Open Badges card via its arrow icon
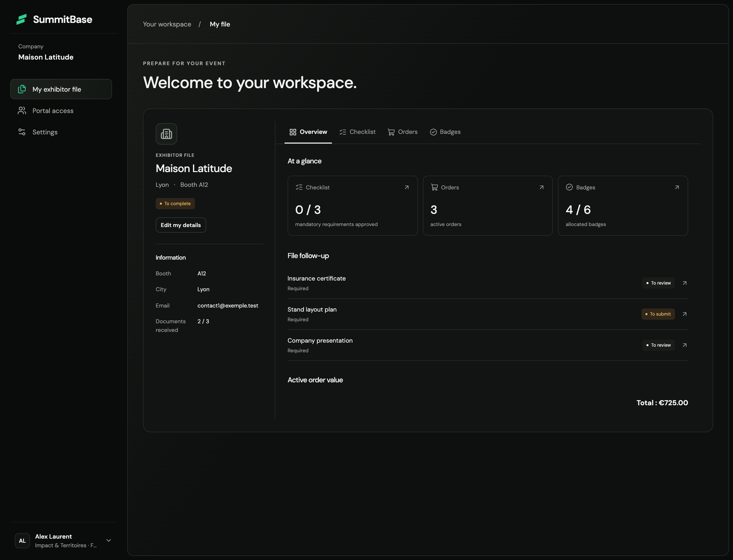Image resolution: width=733 pixels, height=560 pixels. tap(677, 187)
